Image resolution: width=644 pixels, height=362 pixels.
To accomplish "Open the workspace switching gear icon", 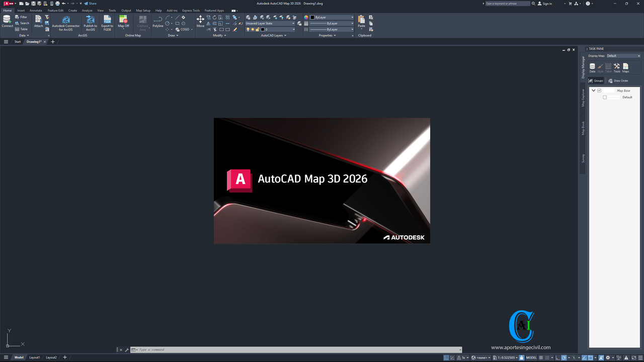I will pos(608,357).
